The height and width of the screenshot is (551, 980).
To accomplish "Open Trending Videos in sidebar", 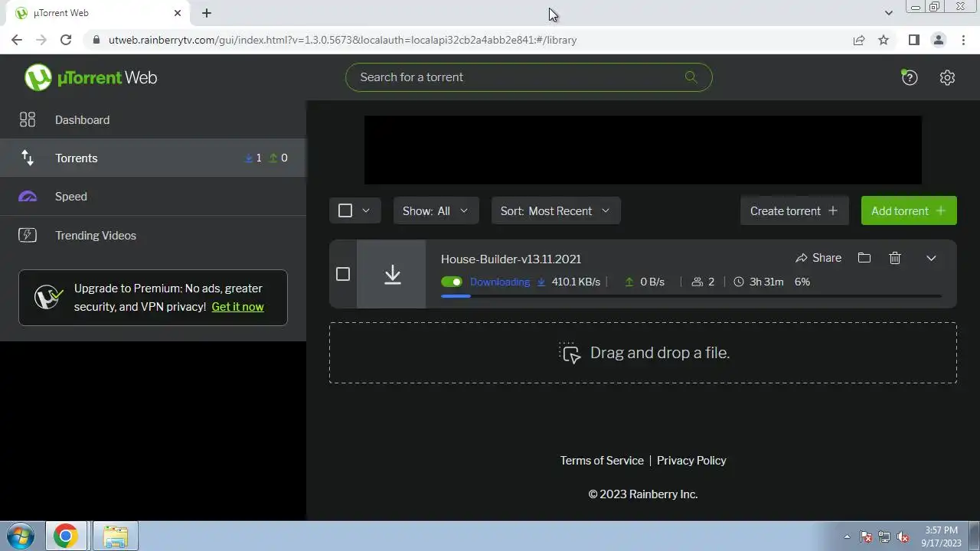I will [153, 235].
